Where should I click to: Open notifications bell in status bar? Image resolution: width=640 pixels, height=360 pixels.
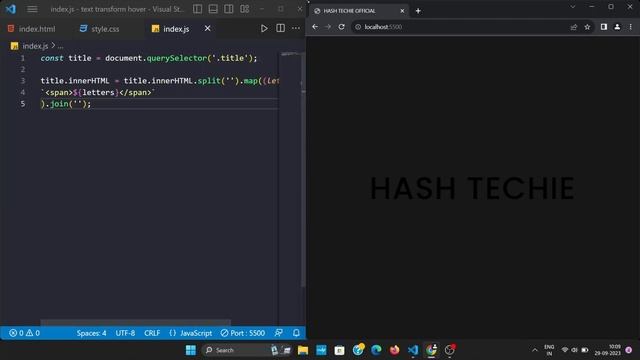pyautogui.click(x=296, y=333)
